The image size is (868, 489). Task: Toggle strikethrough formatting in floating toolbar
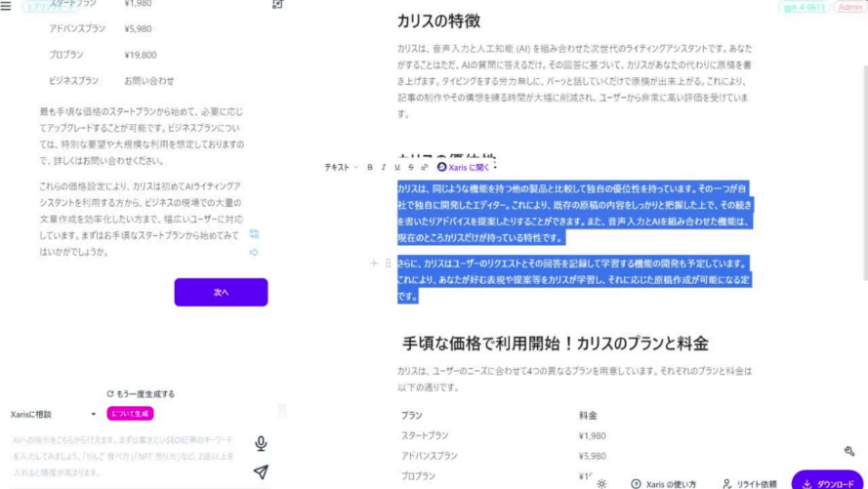(x=411, y=167)
